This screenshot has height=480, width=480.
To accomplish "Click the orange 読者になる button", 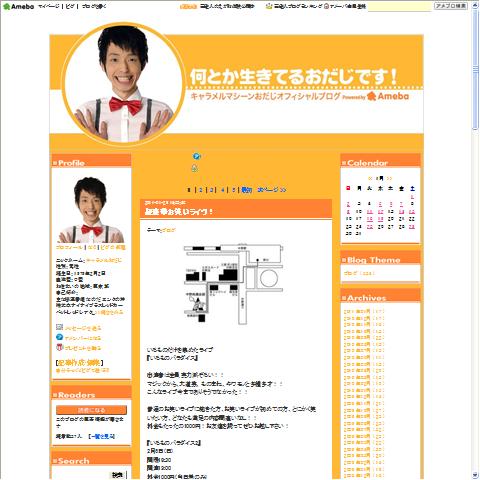I will click(91, 410).
